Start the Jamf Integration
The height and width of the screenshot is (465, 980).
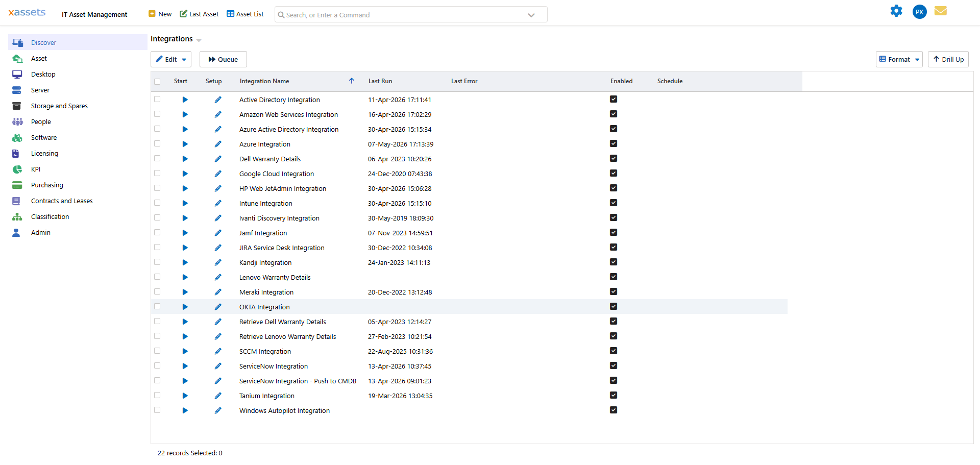tap(185, 233)
